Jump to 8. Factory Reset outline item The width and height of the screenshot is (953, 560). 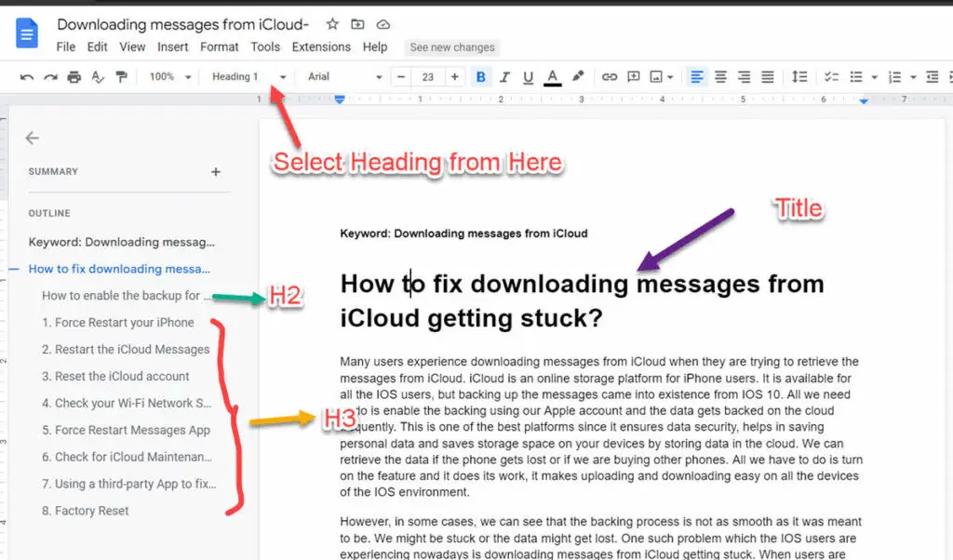(x=85, y=511)
